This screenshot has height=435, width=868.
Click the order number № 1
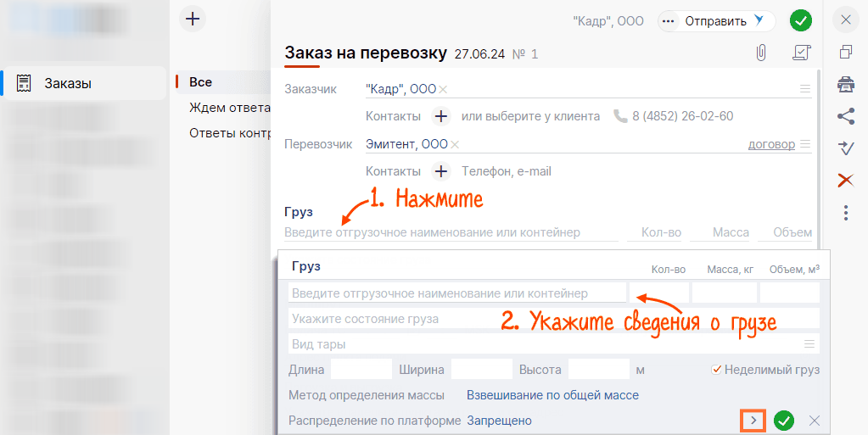point(525,54)
